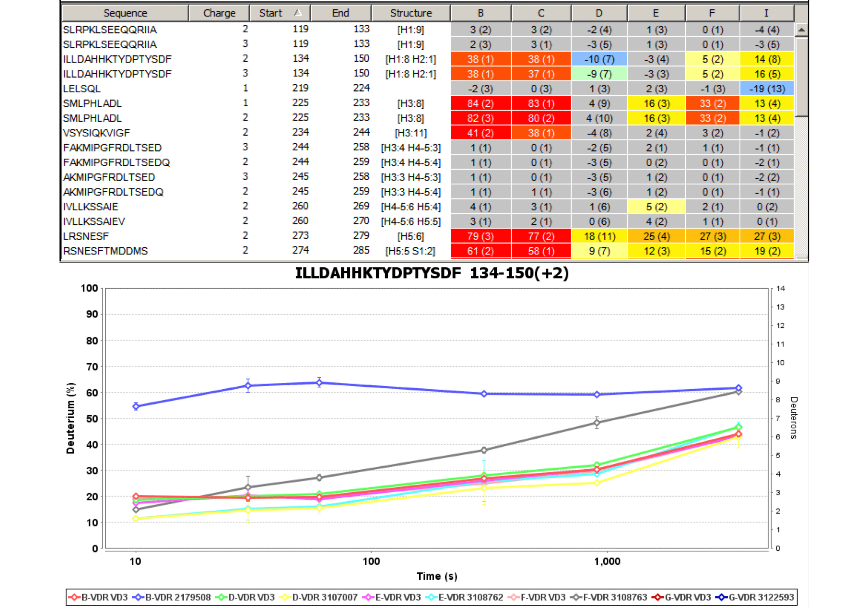
Task: Click the E-VDR 3108762 legend marker
Action: coord(431,597)
